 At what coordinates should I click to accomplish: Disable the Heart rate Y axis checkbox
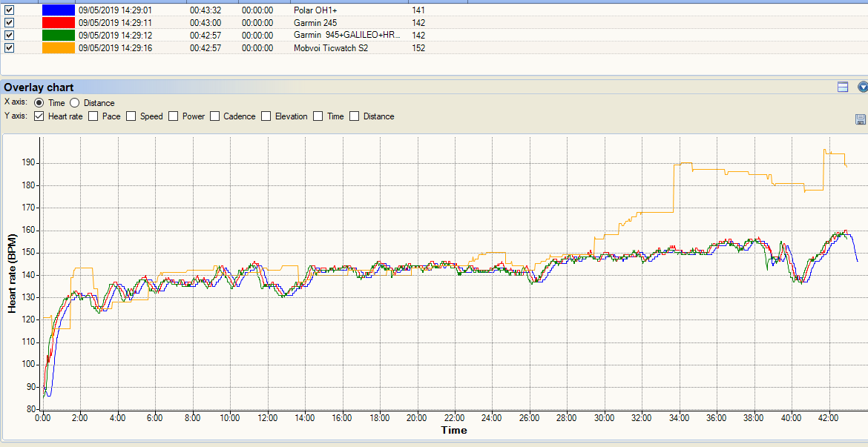(x=39, y=116)
